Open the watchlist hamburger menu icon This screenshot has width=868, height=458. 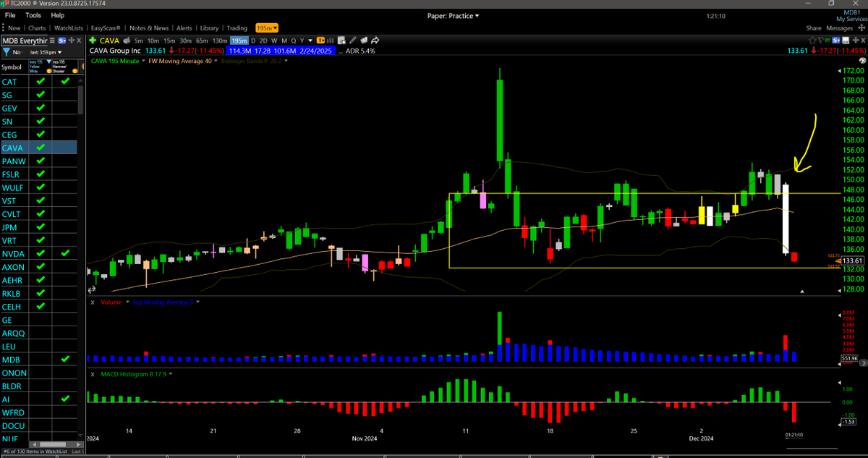52,41
